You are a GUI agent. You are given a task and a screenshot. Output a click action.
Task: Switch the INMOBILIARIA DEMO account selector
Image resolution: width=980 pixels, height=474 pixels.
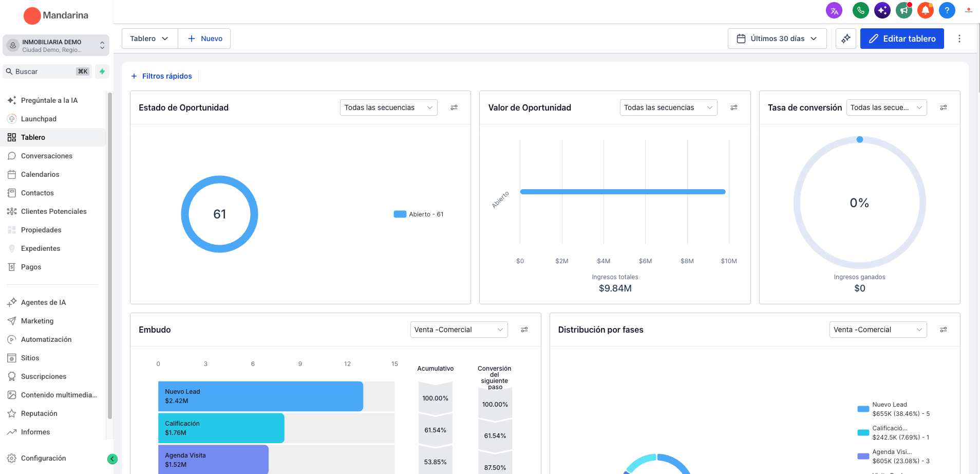coord(55,46)
